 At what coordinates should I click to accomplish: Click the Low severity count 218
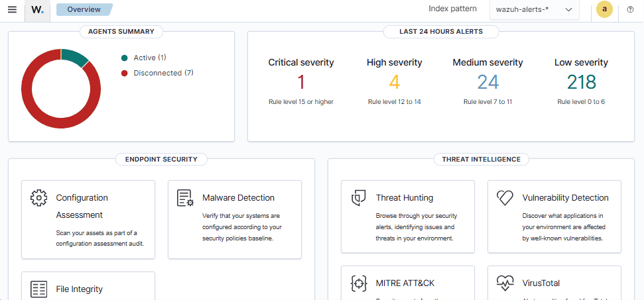(x=581, y=82)
